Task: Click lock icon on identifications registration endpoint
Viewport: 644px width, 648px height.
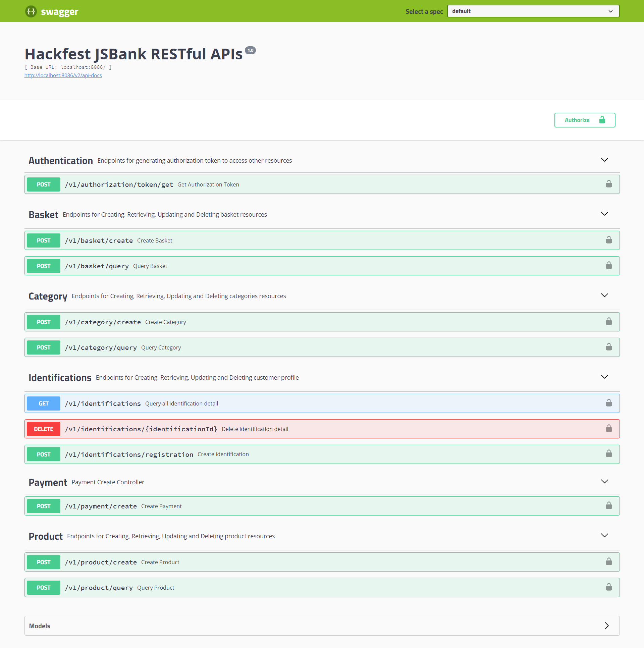Action: [x=609, y=454]
